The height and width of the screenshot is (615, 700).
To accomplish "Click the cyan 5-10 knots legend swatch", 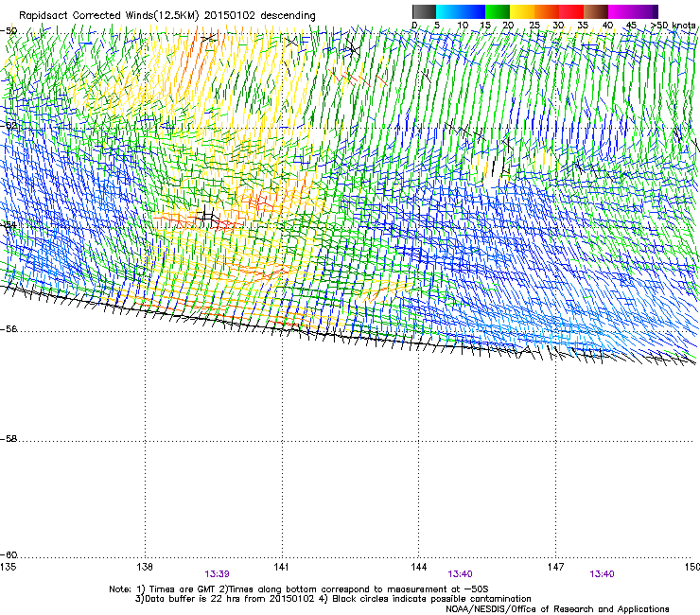I will pos(448,11).
